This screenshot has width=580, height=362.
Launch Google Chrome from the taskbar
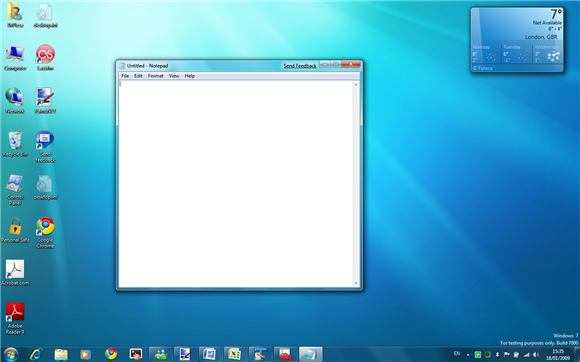point(111,355)
